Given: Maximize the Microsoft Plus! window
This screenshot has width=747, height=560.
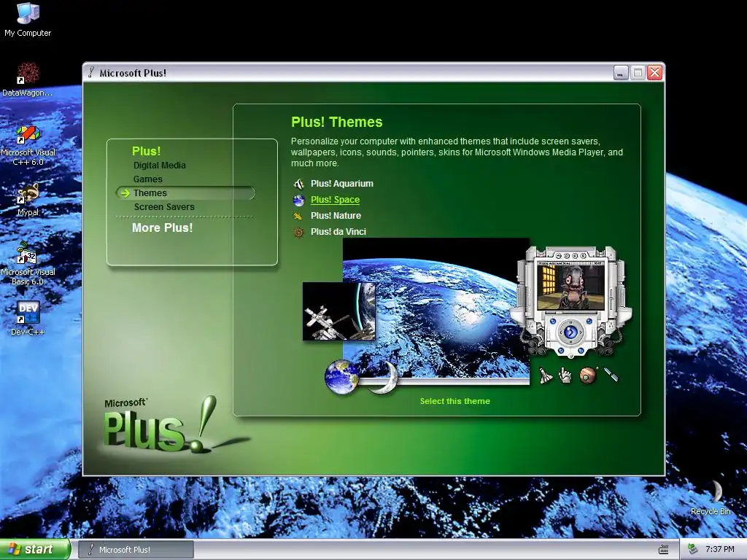Looking at the screenshot, I should pos(638,73).
